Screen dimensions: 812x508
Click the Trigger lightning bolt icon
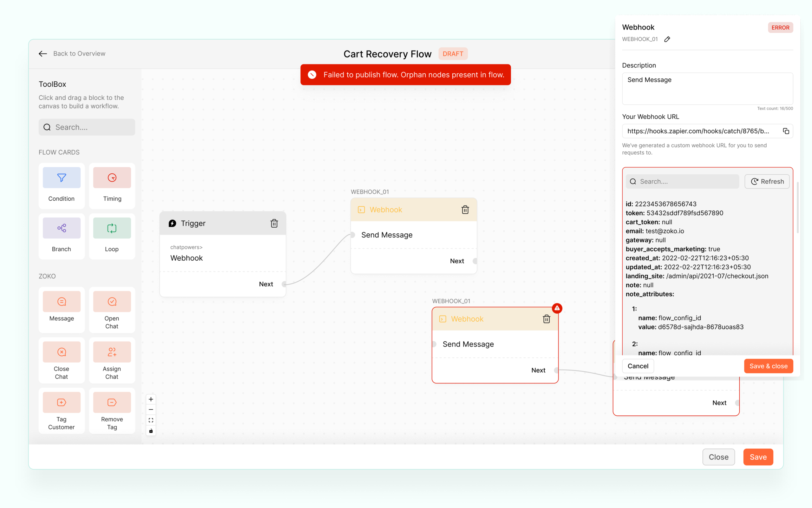172,224
